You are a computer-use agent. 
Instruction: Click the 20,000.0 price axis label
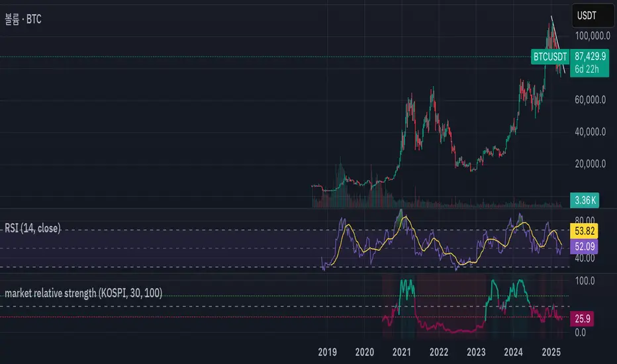590,163
